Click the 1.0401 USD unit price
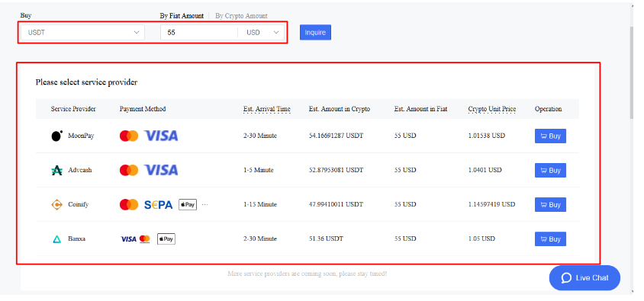This screenshot has height=301, width=644. (485, 170)
